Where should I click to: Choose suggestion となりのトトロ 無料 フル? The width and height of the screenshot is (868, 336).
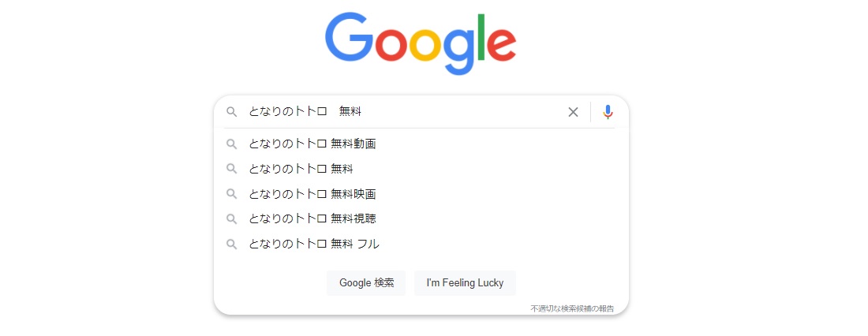421,244
